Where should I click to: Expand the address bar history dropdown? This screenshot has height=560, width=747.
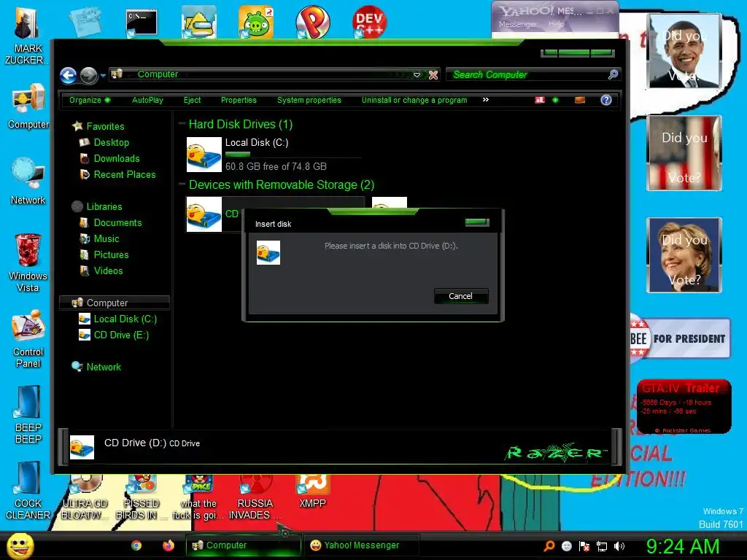coord(417,75)
